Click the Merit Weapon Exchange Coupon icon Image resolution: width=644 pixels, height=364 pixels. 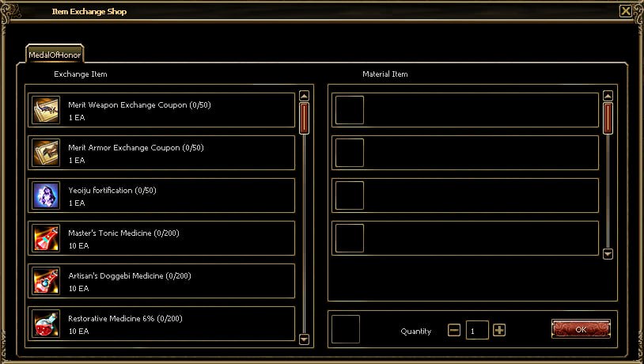(46, 110)
